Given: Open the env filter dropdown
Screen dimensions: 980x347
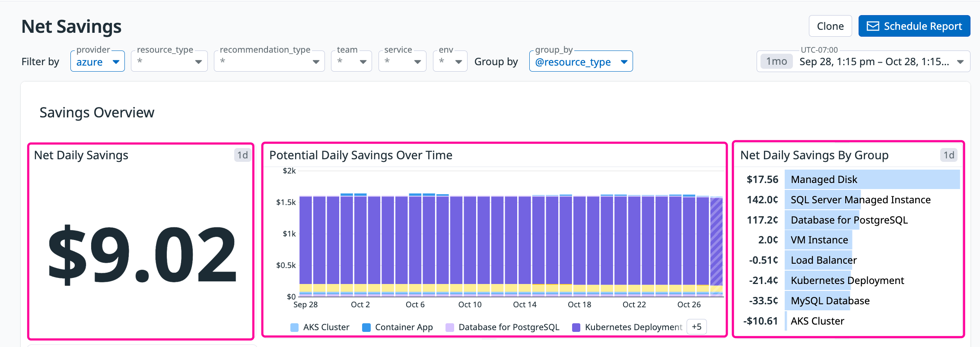Looking at the screenshot, I should coord(449,62).
